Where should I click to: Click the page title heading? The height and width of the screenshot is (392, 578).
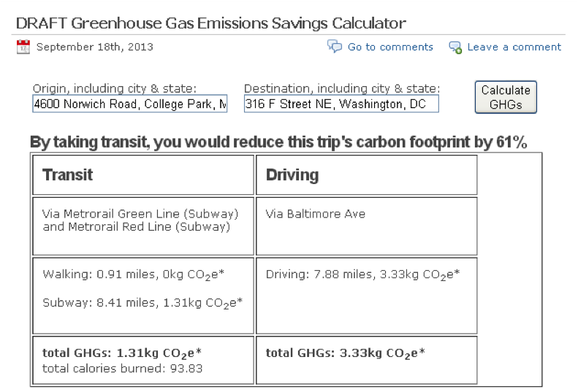[x=211, y=23]
